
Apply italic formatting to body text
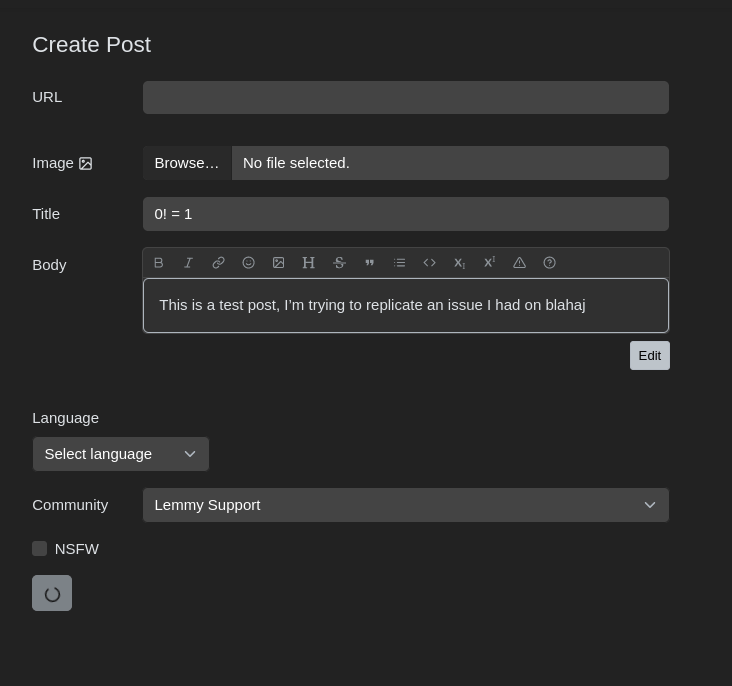(188, 263)
